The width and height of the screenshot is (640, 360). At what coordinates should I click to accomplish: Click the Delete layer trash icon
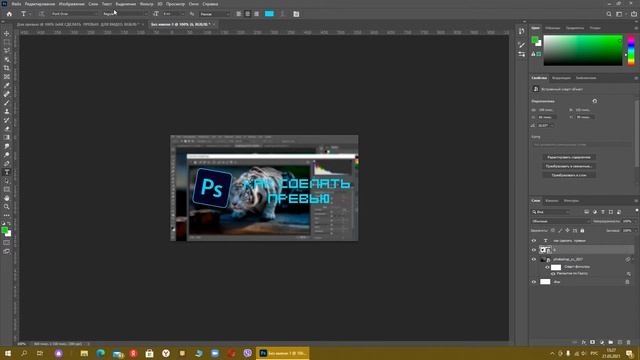[x=629, y=342]
